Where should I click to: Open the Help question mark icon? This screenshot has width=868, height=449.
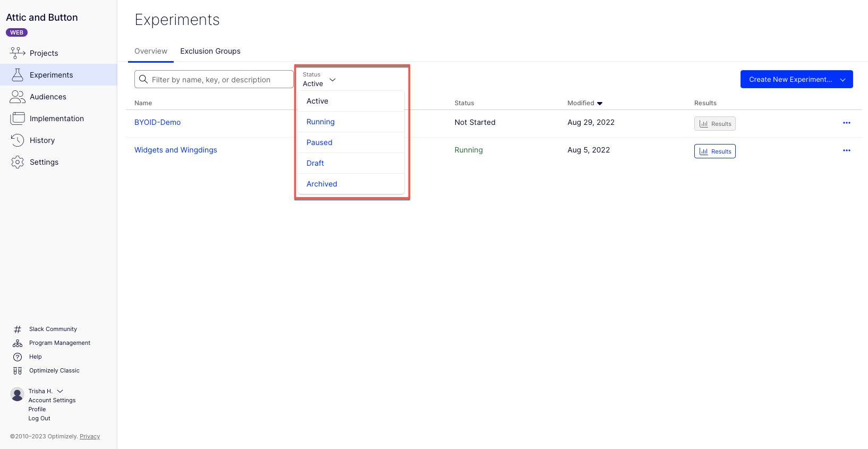coord(18,357)
